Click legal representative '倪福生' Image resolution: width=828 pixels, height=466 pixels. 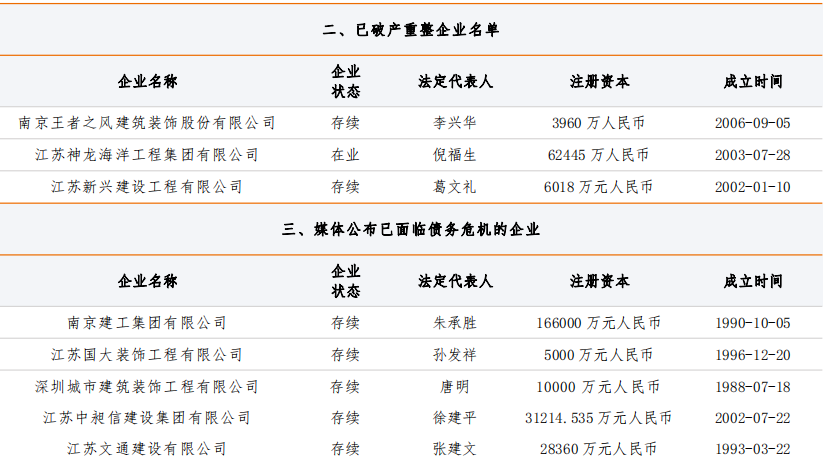[455, 155]
